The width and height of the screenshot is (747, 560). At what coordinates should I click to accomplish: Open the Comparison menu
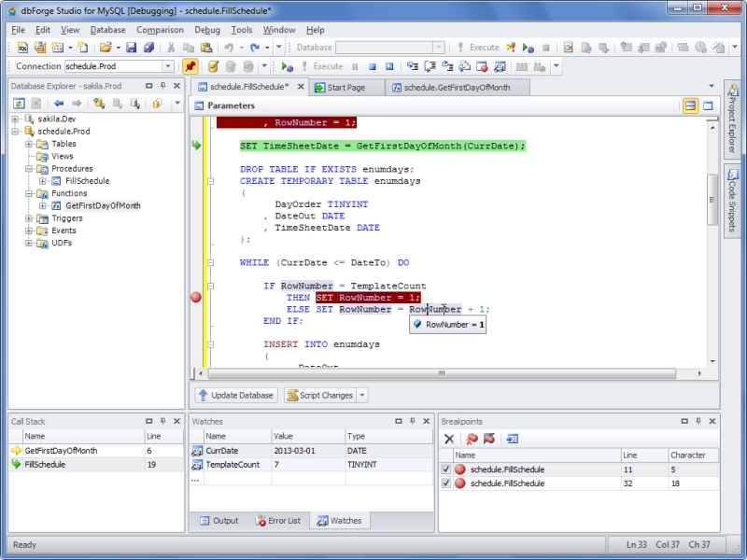tap(160, 30)
